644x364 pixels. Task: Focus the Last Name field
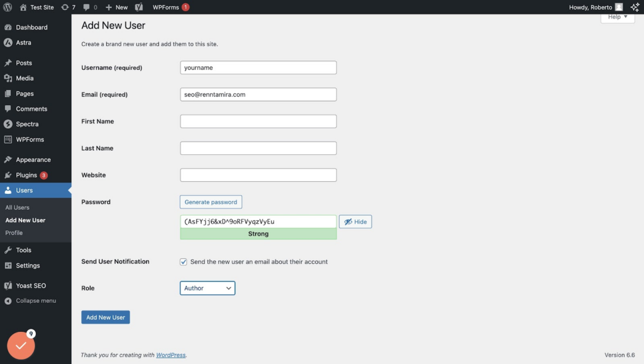(258, 148)
